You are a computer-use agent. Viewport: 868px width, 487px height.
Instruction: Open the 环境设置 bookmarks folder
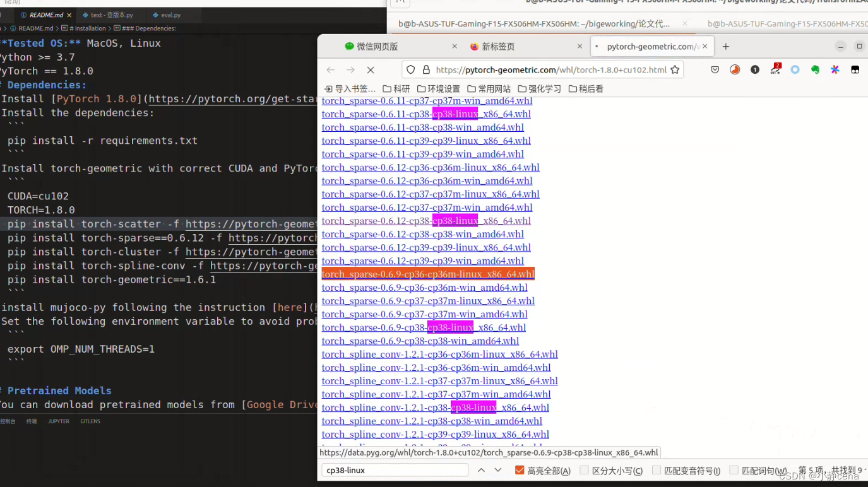pyautogui.click(x=439, y=89)
